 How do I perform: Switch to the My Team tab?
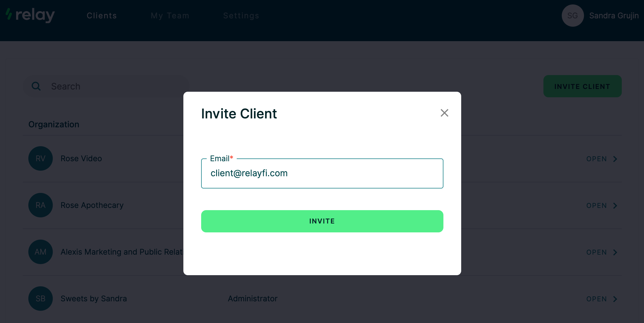170,16
